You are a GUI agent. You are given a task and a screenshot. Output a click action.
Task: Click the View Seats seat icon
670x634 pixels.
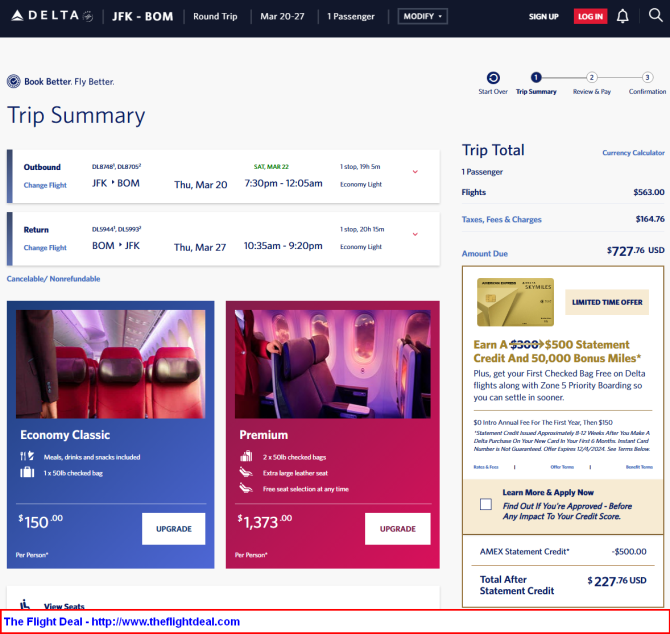point(25,605)
